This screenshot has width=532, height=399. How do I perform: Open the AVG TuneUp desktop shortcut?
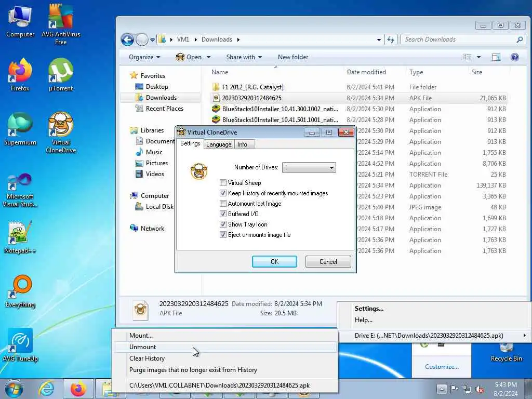(x=20, y=345)
